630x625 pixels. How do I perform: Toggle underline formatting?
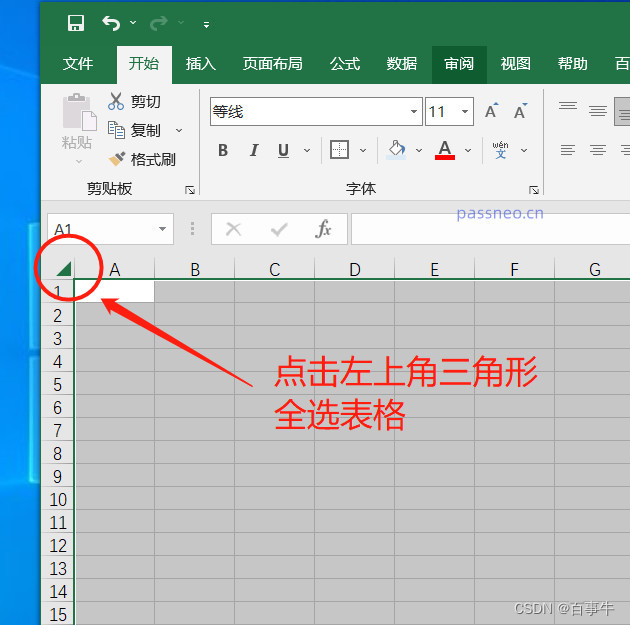pyautogui.click(x=284, y=150)
